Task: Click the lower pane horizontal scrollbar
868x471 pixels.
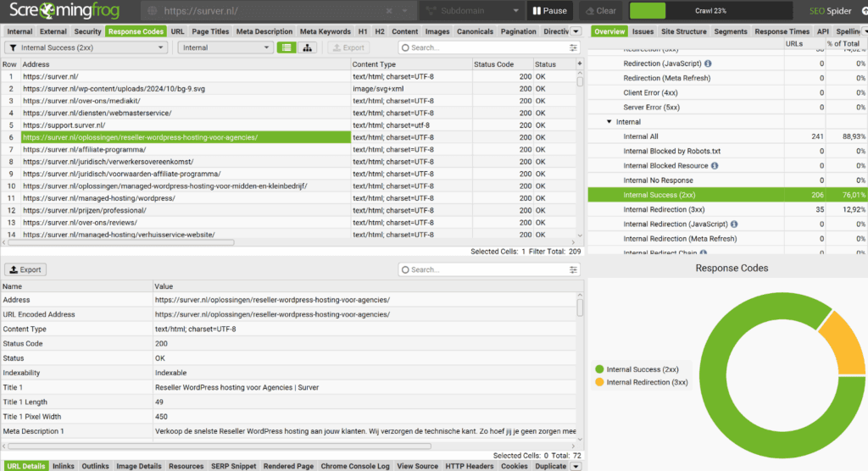Action: [x=220, y=446]
